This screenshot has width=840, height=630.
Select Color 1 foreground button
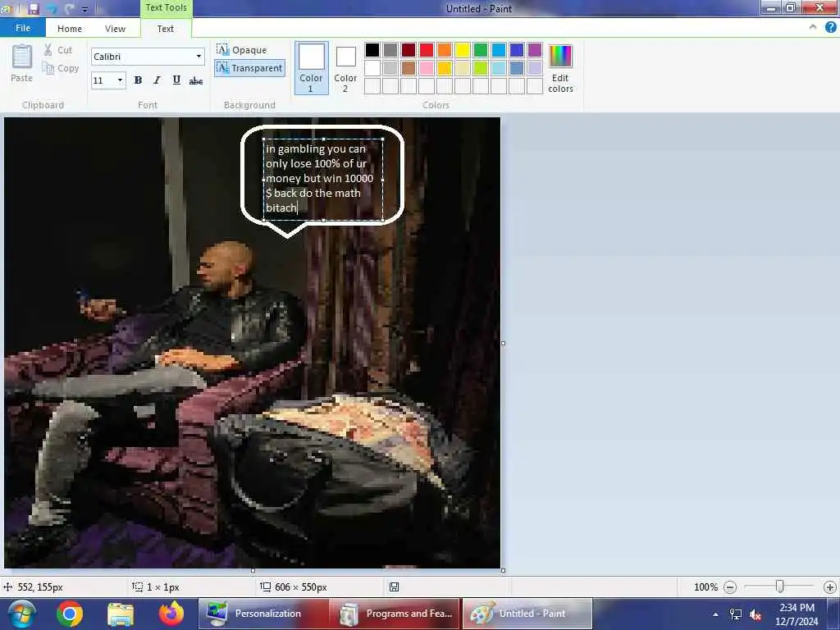point(311,68)
